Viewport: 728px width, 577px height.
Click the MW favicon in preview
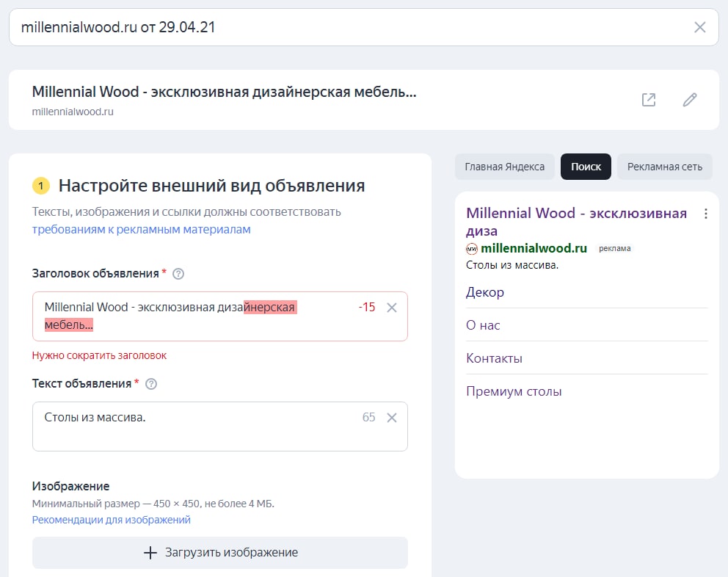[x=472, y=249]
